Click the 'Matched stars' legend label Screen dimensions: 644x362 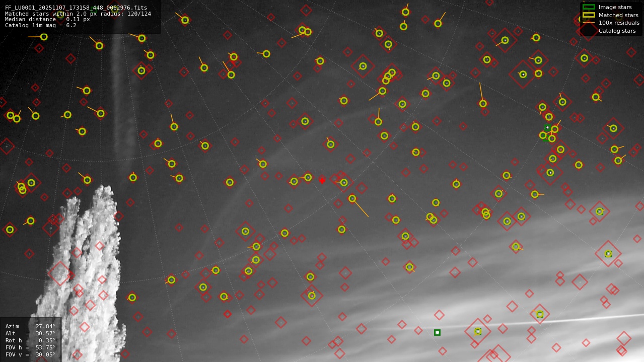tap(618, 16)
